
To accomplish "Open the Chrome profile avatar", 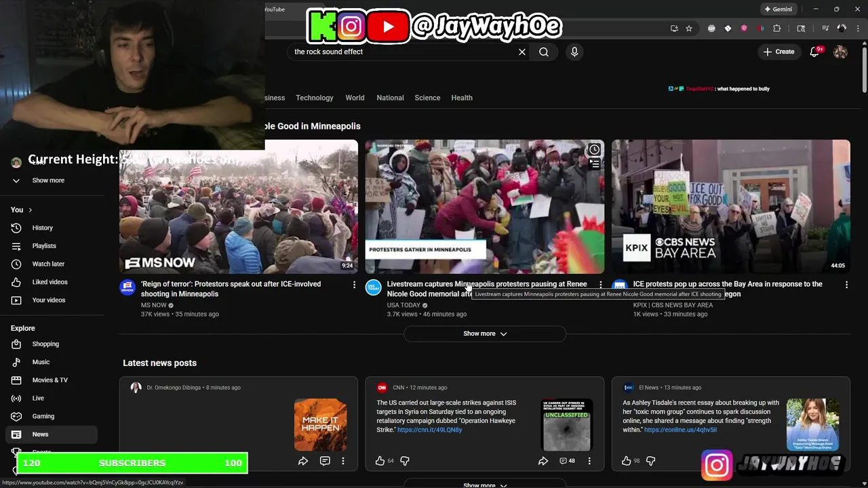I will [x=842, y=28].
